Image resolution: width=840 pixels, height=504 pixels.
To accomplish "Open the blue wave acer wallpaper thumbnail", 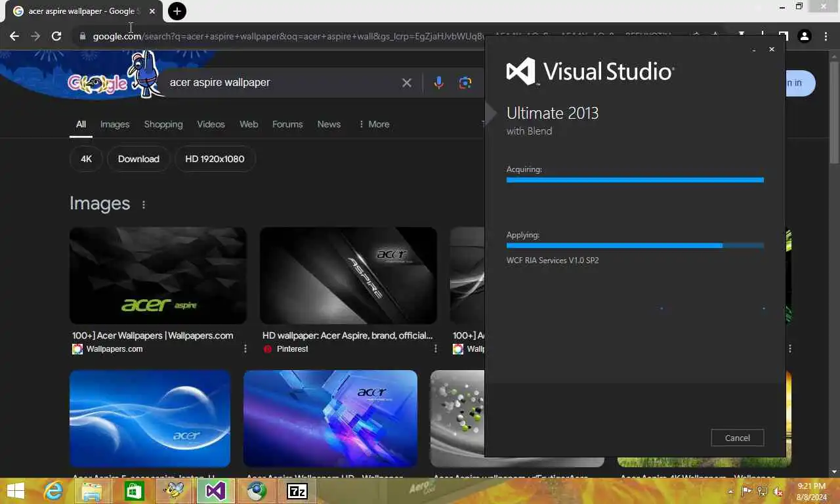I will (x=150, y=419).
